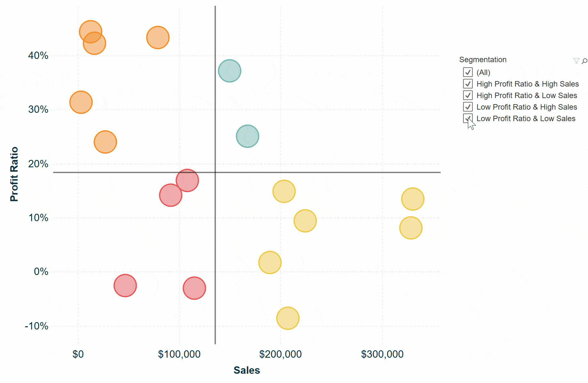
Task: Toggle the (All) segmentation checkbox
Action: click(x=468, y=72)
